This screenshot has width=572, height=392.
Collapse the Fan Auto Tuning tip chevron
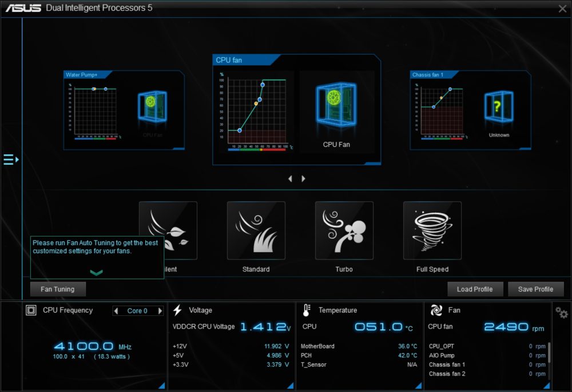(96, 273)
